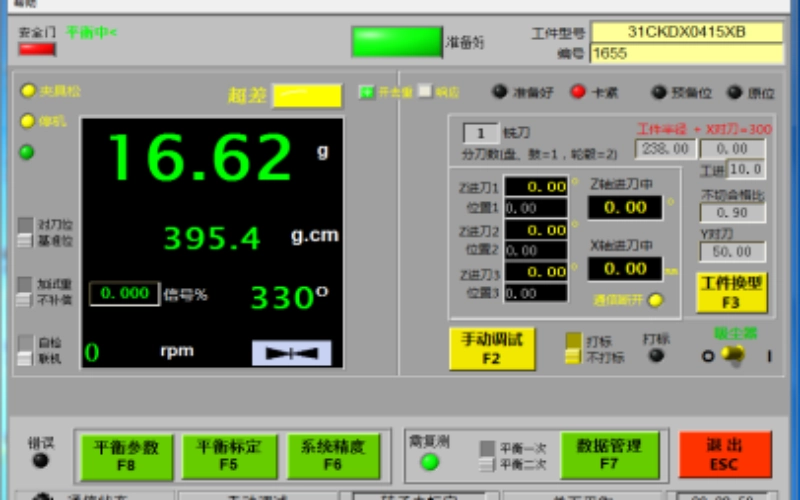The image size is (800, 500).
Task: Click the red ESC exit button
Action: click(x=724, y=454)
